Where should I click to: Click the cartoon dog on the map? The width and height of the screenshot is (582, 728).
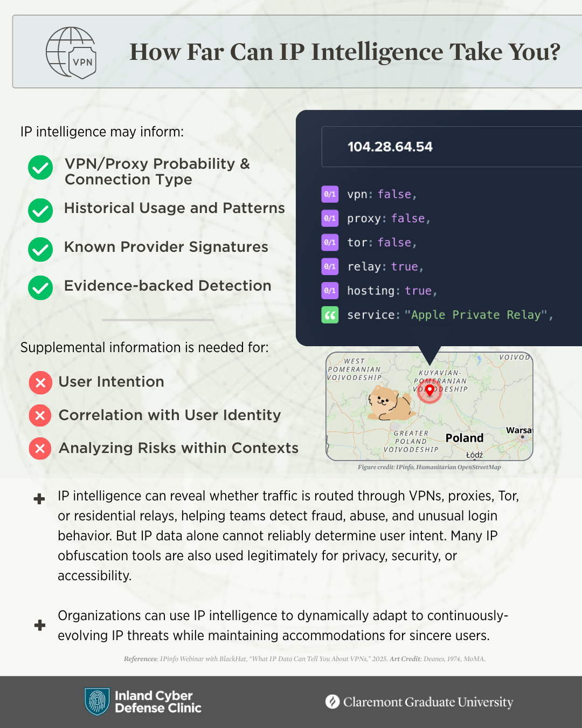coord(389,403)
